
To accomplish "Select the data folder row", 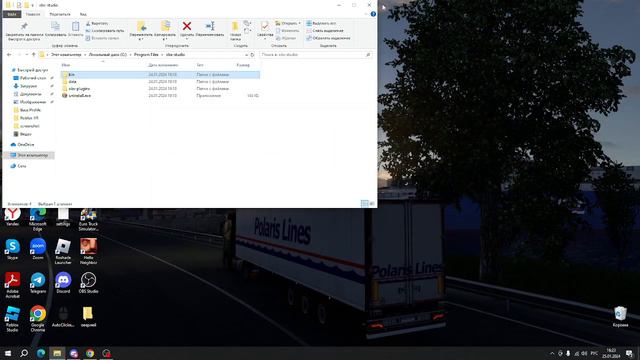I will coord(160,82).
